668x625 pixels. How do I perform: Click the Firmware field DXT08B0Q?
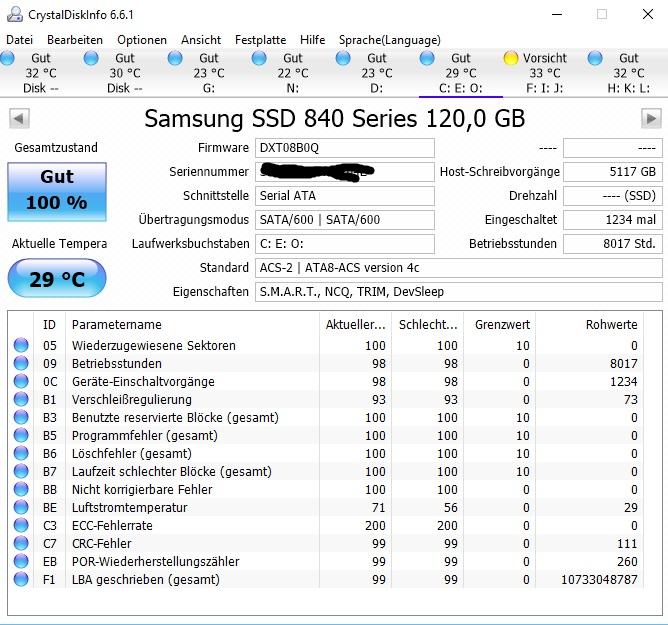[345, 148]
